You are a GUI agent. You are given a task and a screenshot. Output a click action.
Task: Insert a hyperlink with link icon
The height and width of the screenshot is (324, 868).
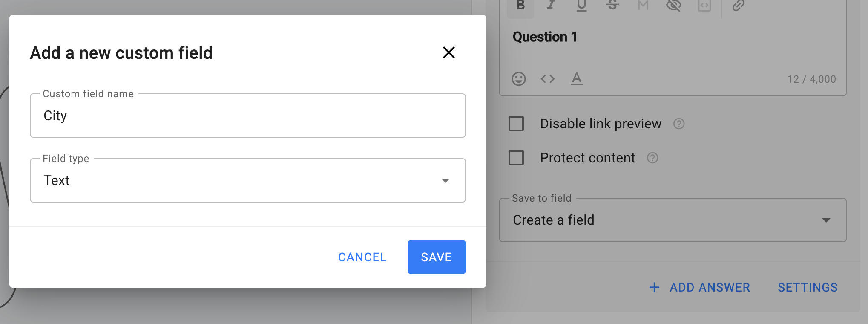(738, 6)
